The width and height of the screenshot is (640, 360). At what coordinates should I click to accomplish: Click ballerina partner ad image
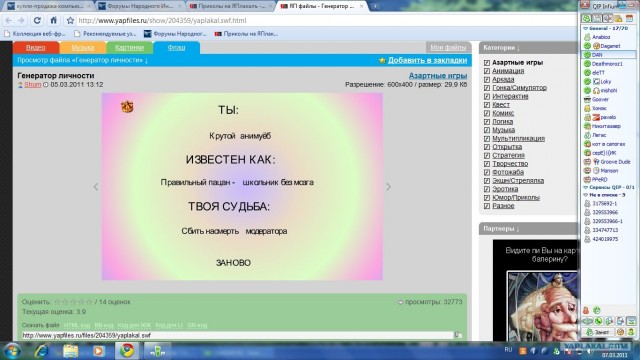pyautogui.click(x=542, y=306)
